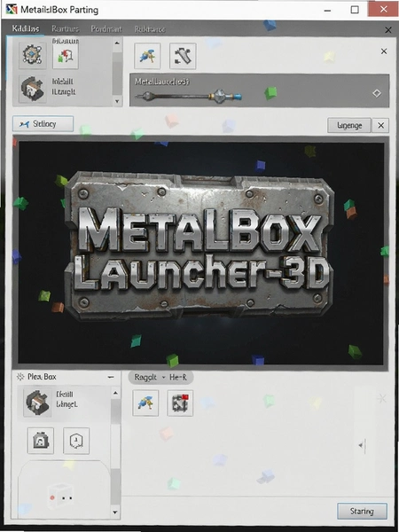
Task: Click the faded box preview in Plex Box panel
Action: tap(61, 495)
